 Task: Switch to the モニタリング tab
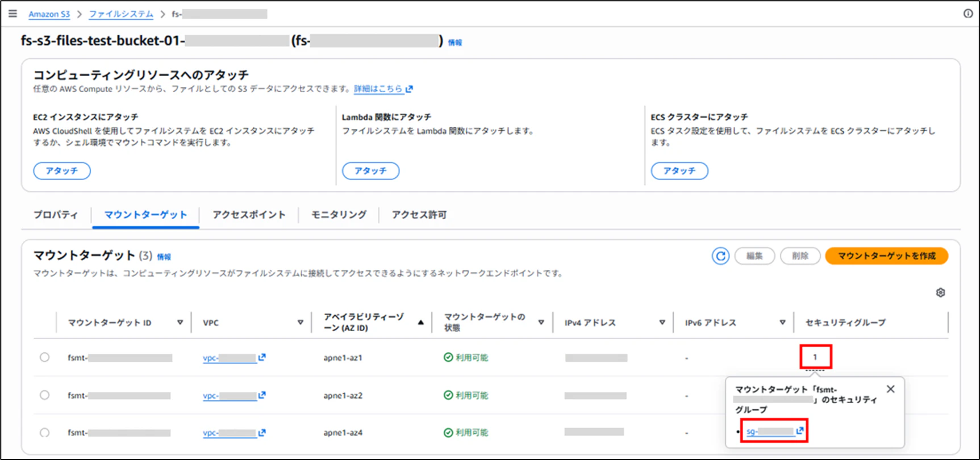click(x=339, y=215)
